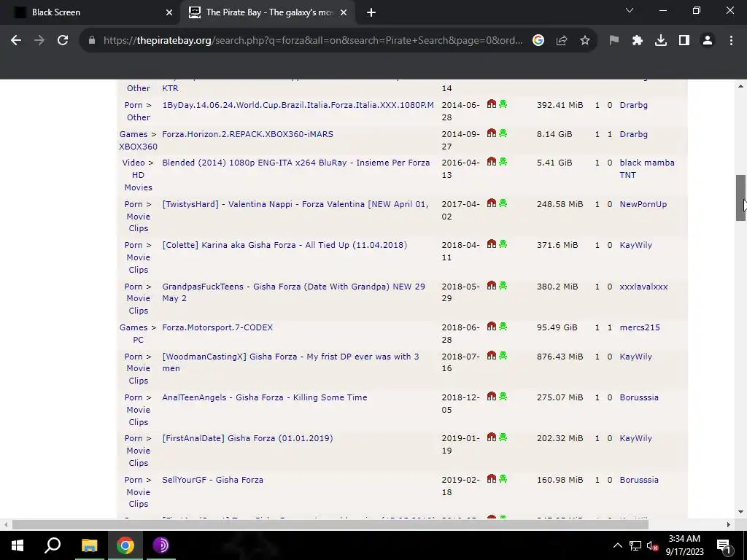
Task: Open uploader KayWily in the 876.43 MiB row
Action: pyautogui.click(x=635, y=357)
